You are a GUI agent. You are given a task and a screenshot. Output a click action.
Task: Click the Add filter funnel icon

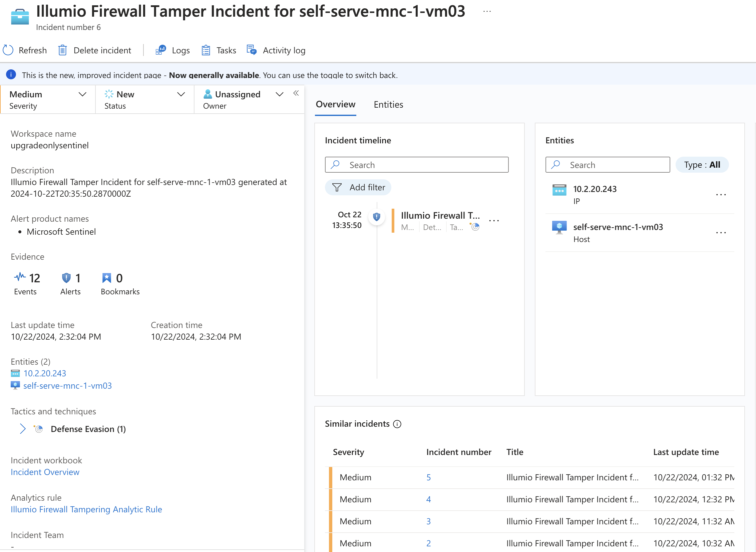point(337,187)
